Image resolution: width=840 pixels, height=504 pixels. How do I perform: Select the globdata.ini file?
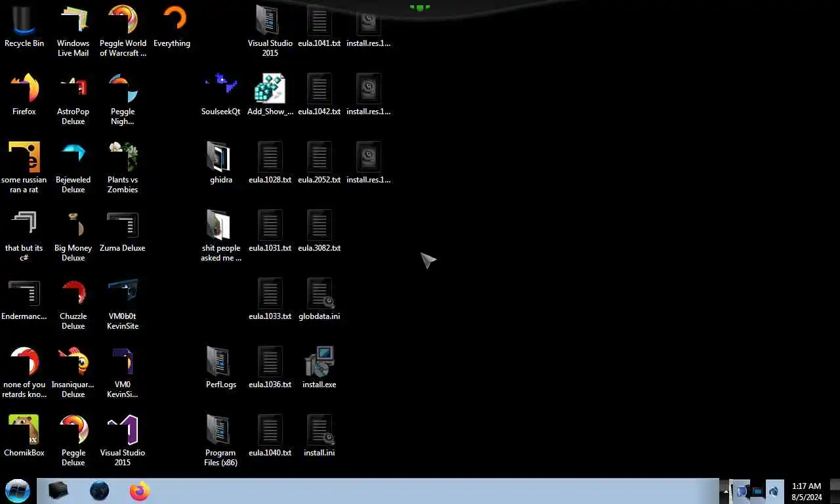[320, 299]
